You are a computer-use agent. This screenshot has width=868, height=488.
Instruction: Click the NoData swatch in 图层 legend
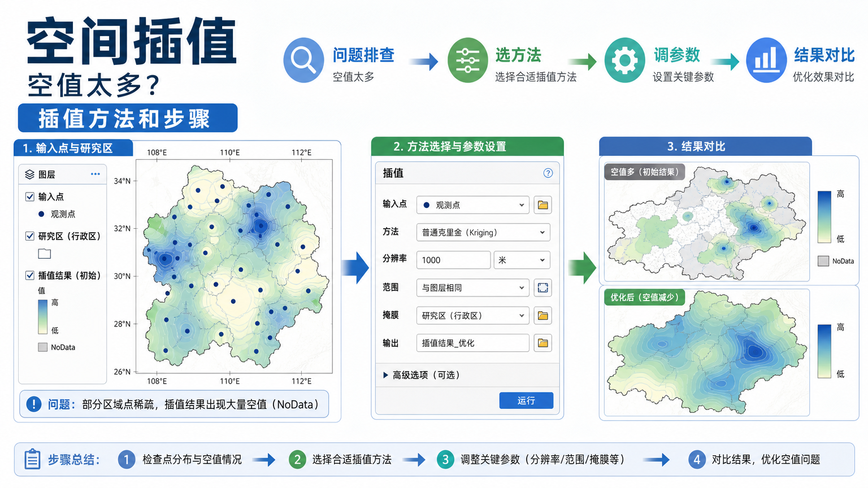click(42, 347)
